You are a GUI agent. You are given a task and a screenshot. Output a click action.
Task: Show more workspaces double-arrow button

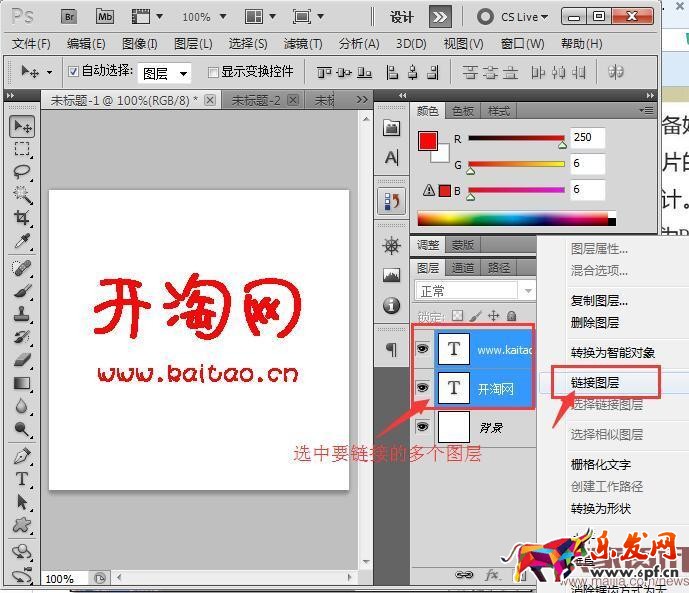(440, 17)
